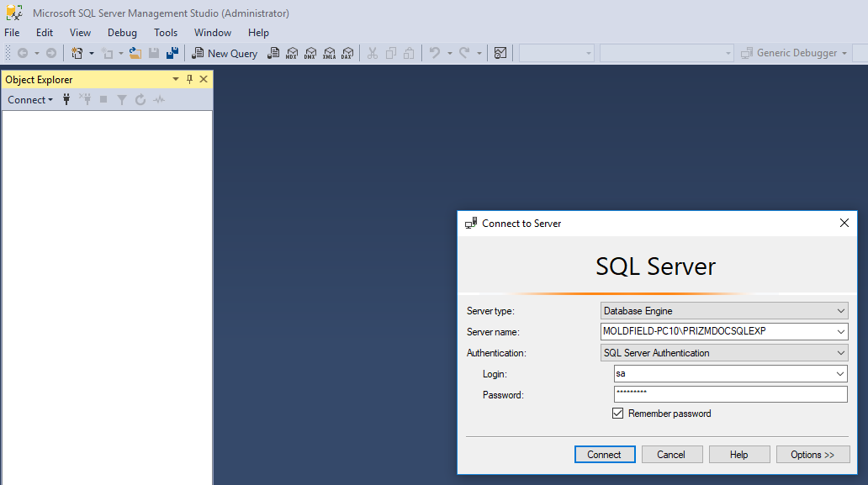Screen dimensions: 868x485
Task: Toggle the Object Explorer auto-hide pin
Action: (x=189, y=79)
